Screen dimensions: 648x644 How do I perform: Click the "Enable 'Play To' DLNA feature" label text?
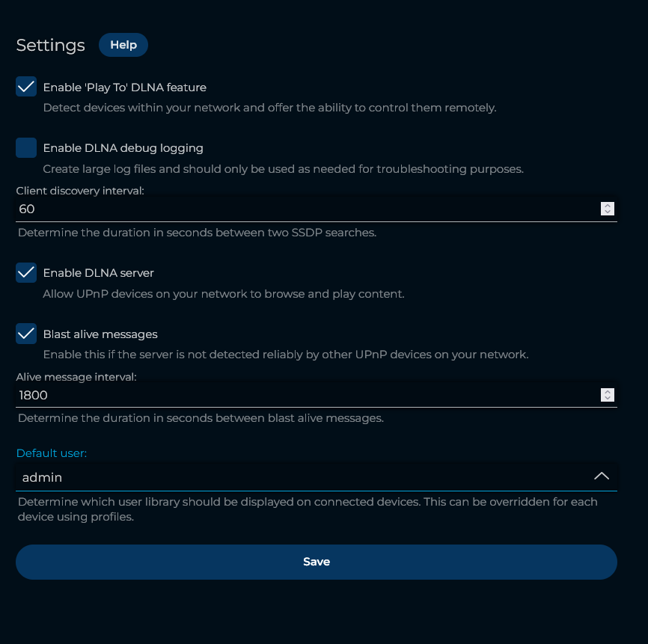(124, 88)
